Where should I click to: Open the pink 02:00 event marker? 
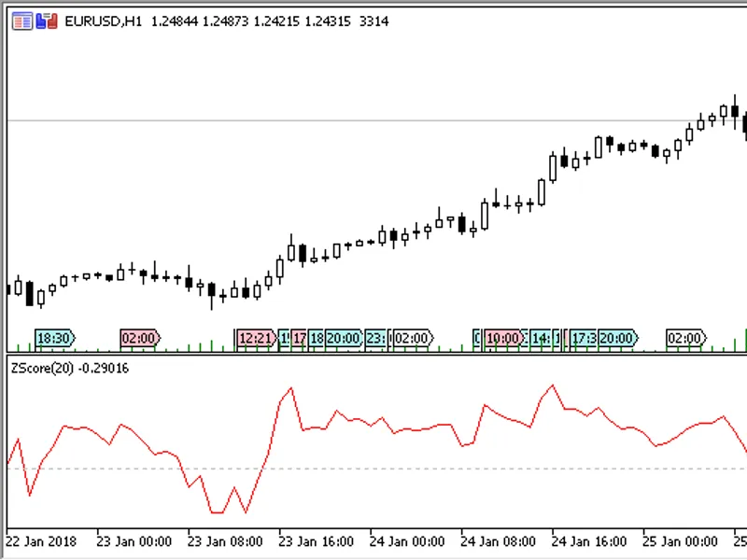point(140,339)
